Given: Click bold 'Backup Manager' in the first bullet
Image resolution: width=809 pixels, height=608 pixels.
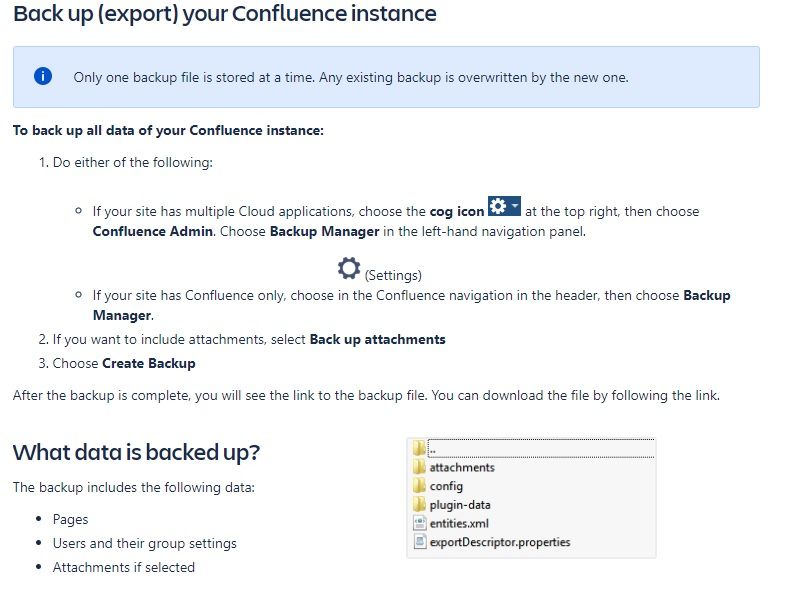Looking at the screenshot, I should click(325, 231).
